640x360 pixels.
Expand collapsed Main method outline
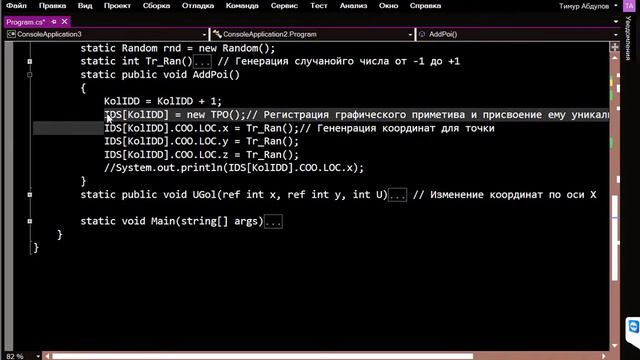tap(29, 221)
